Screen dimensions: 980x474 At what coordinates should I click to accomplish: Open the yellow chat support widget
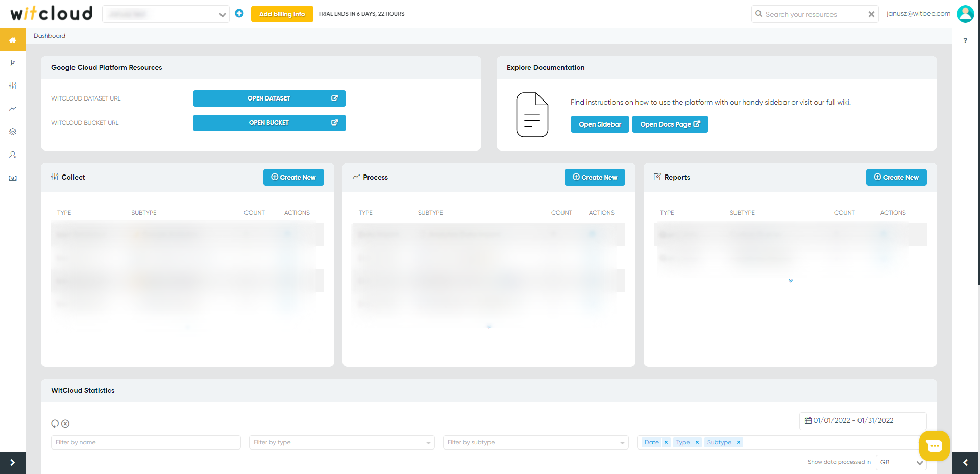[934, 446]
